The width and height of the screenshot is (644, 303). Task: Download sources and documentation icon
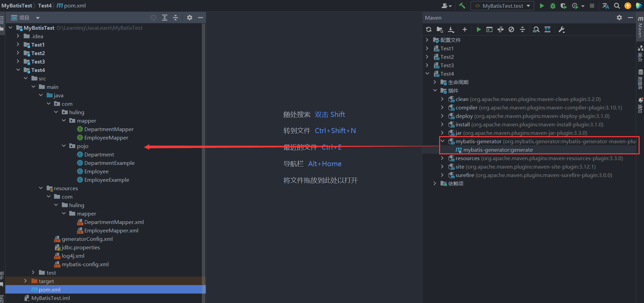pos(451,29)
